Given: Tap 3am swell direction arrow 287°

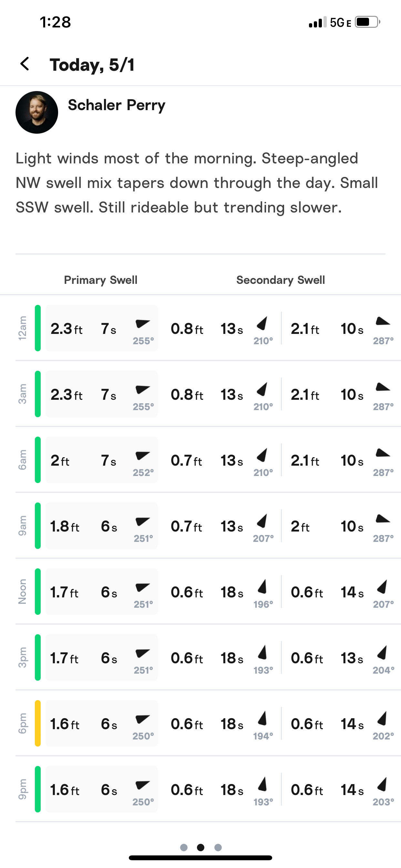Looking at the screenshot, I should click(383, 387).
